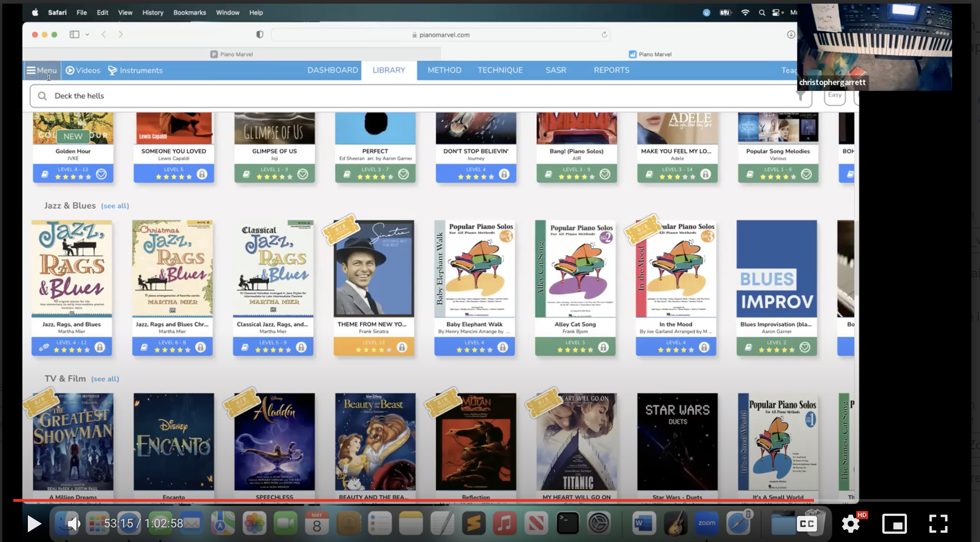This screenshot has width=980, height=542.
Task: Expand the Safari sidebar dropdown chevron
Action: point(87,35)
